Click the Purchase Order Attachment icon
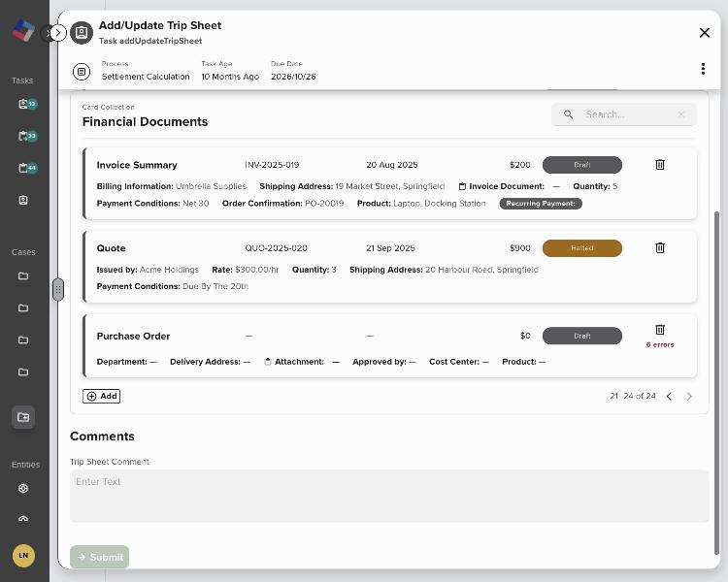 pos(268,362)
